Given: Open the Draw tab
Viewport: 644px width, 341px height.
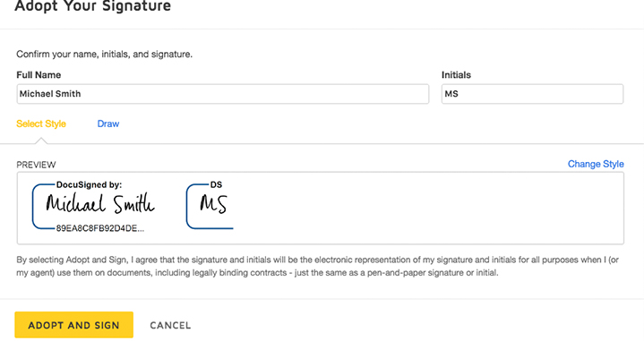Looking at the screenshot, I should pos(108,124).
